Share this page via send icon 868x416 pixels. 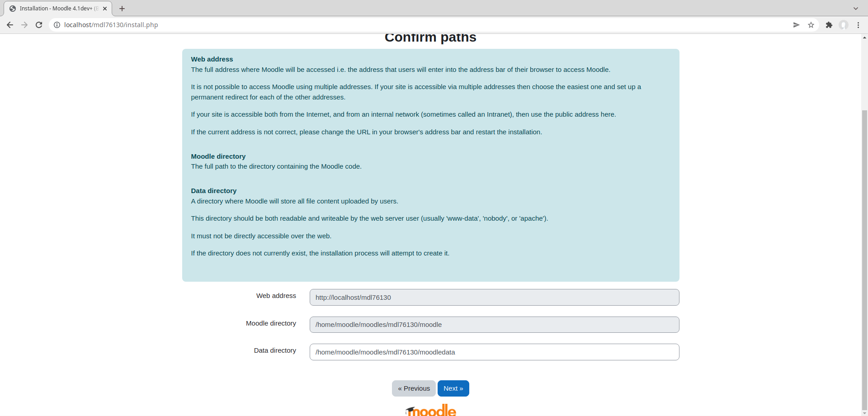click(x=797, y=25)
